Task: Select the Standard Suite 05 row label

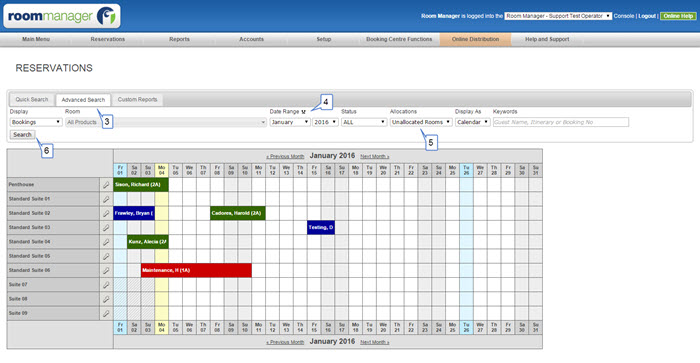Action: pos(53,256)
